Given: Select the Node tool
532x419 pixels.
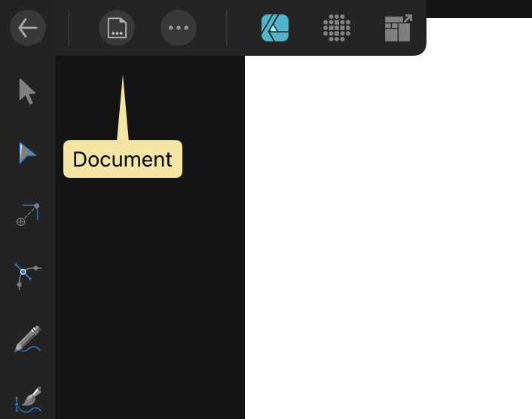Looking at the screenshot, I should [x=27, y=153].
